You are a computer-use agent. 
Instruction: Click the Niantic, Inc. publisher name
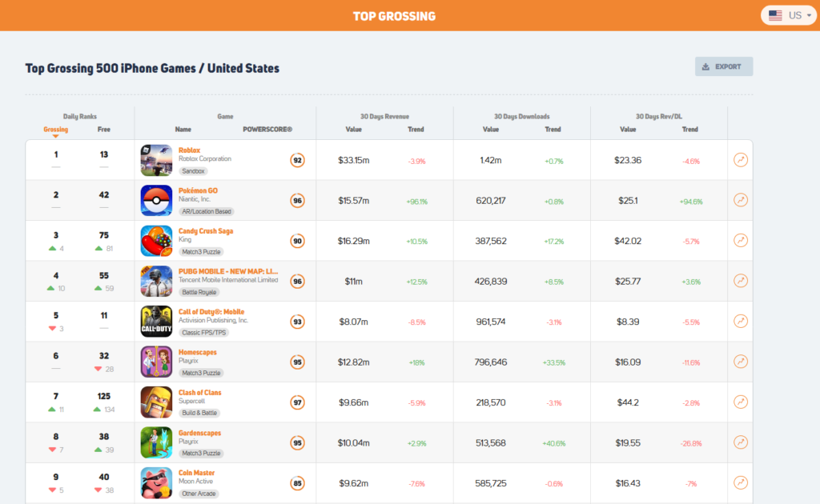[x=195, y=199]
